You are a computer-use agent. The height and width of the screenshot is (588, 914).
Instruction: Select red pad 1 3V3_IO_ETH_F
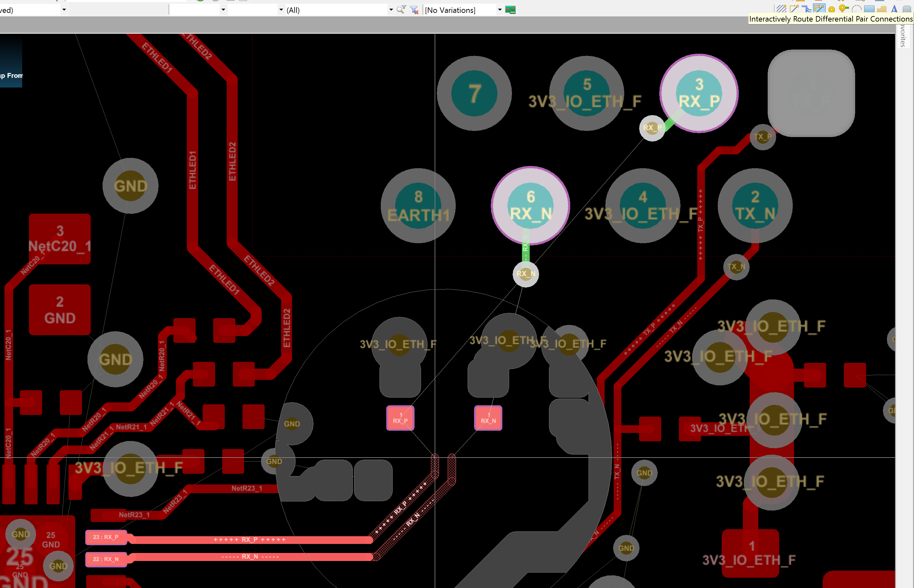(750, 553)
